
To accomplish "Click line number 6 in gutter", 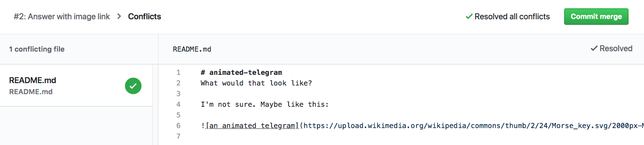I will (x=178, y=126).
